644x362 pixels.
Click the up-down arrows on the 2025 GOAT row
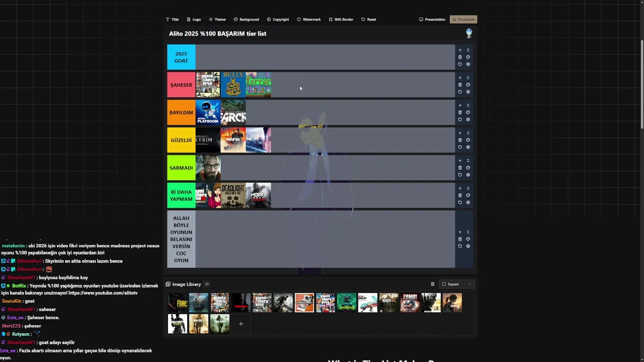coord(468,50)
